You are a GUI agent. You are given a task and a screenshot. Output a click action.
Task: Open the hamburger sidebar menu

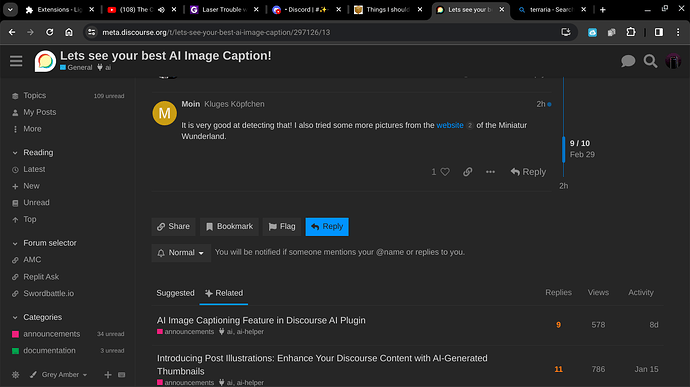[16, 61]
